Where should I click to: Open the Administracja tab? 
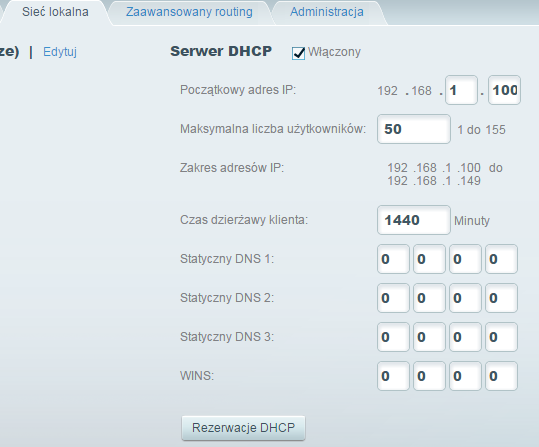coord(327,12)
